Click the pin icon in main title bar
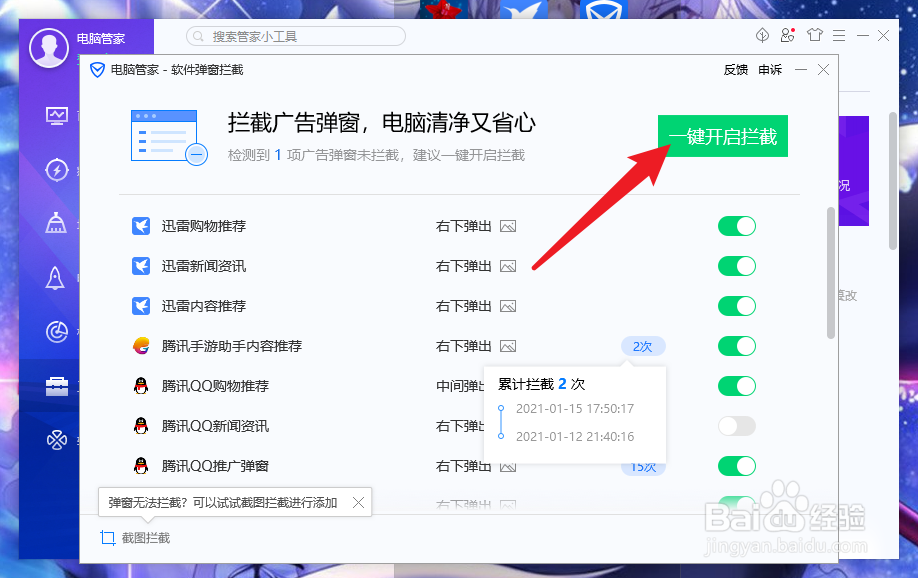This screenshot has width=918, height=578. (x=762, y=36)
